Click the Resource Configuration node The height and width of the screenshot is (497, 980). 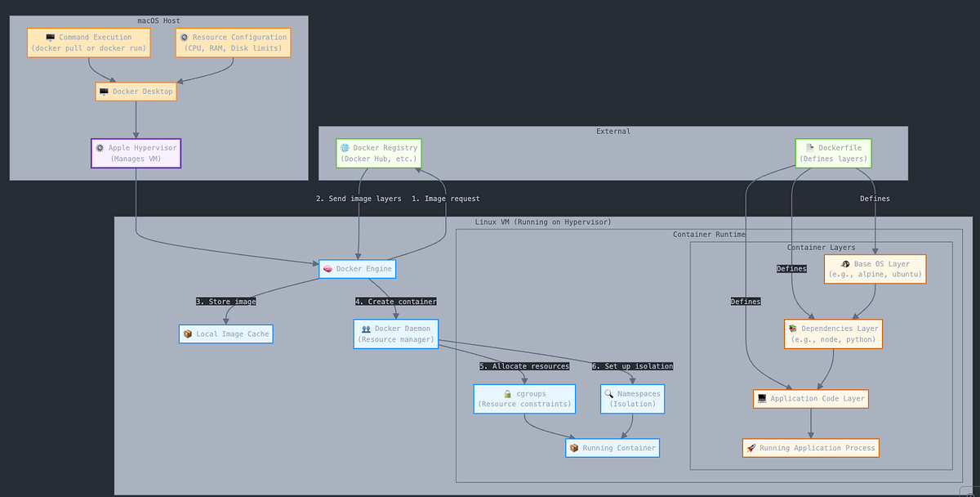[233, 42]
